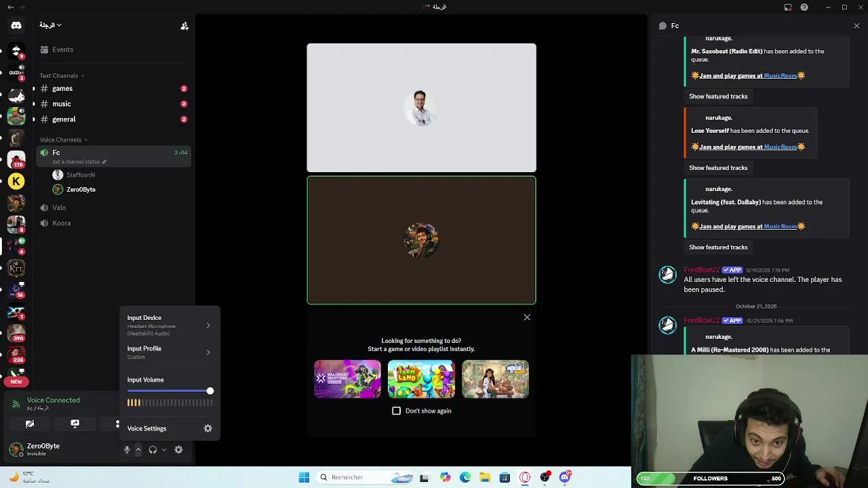Viewport: 868px width, 488px height.
Task: Toggle the microphone mute button
Action: pyautogui.click(x=127, y=449)
